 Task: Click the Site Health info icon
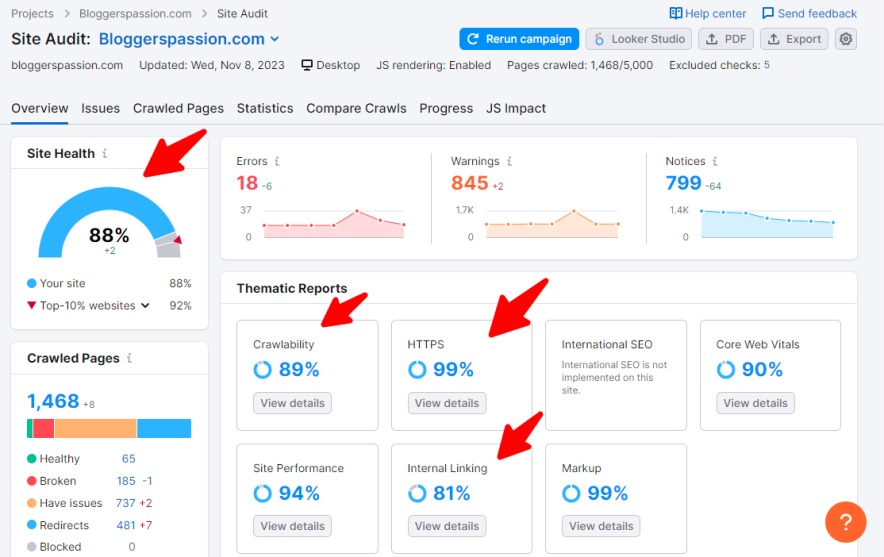pyautogui.click(x=105, y=153)
